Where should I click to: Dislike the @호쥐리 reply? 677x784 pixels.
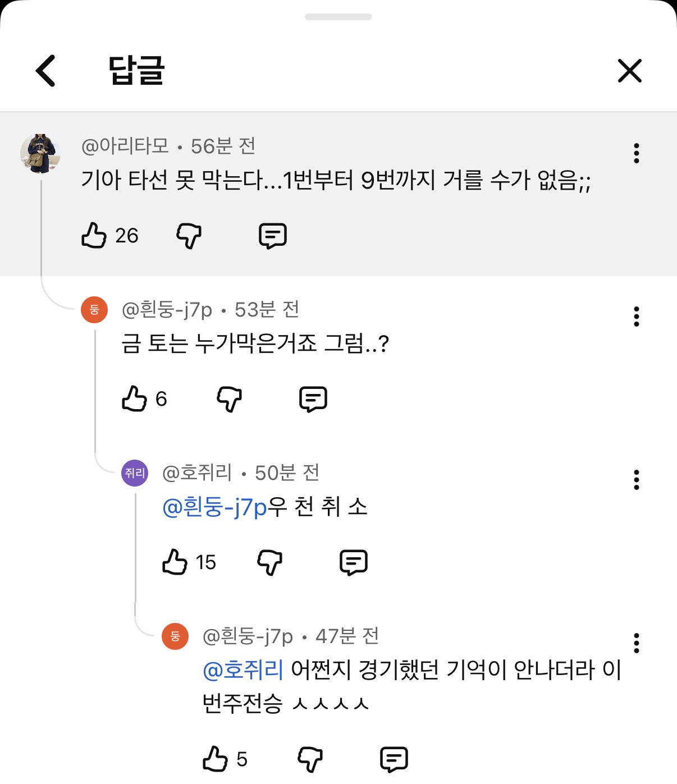click(269, 562)
